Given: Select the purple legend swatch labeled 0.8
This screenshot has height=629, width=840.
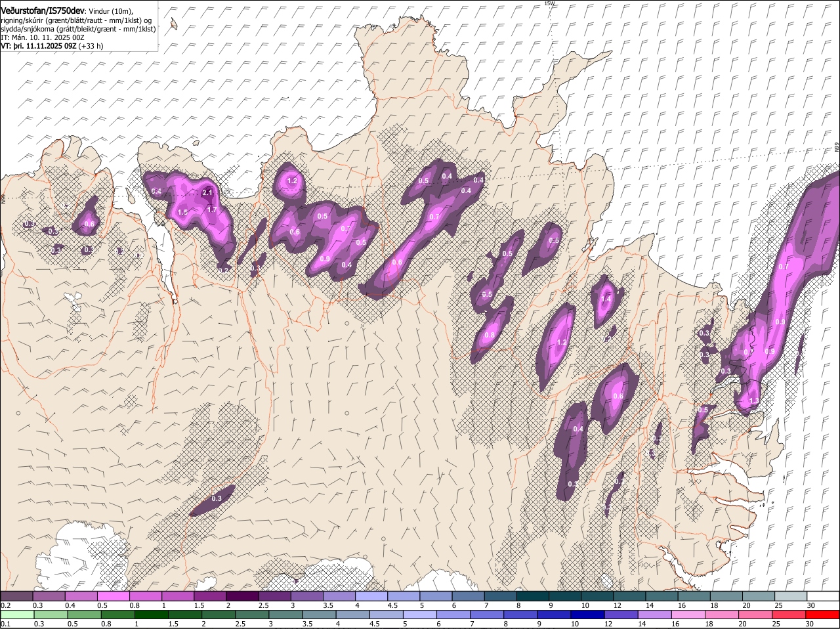Looking at the screenshot, I should point(145,596).
